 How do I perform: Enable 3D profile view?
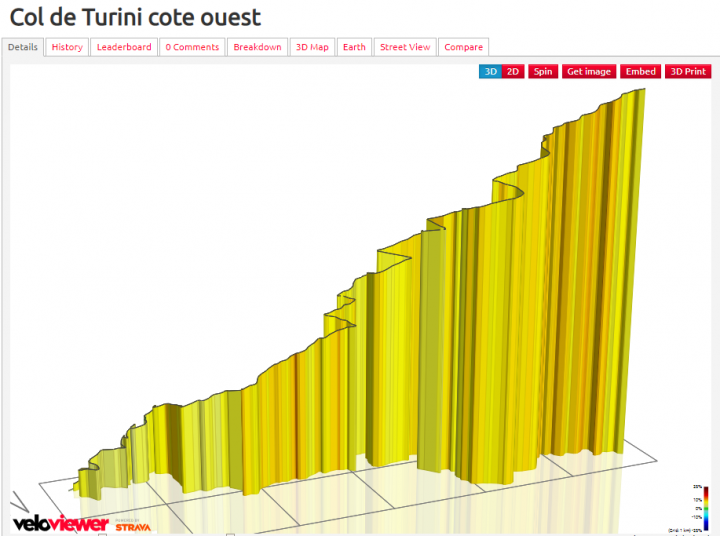(490, 72)
